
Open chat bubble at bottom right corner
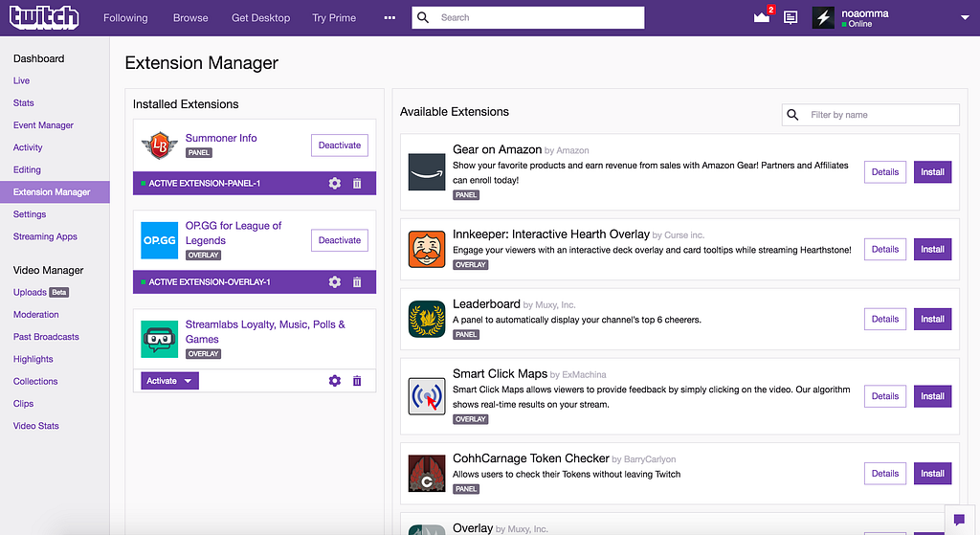959,520
